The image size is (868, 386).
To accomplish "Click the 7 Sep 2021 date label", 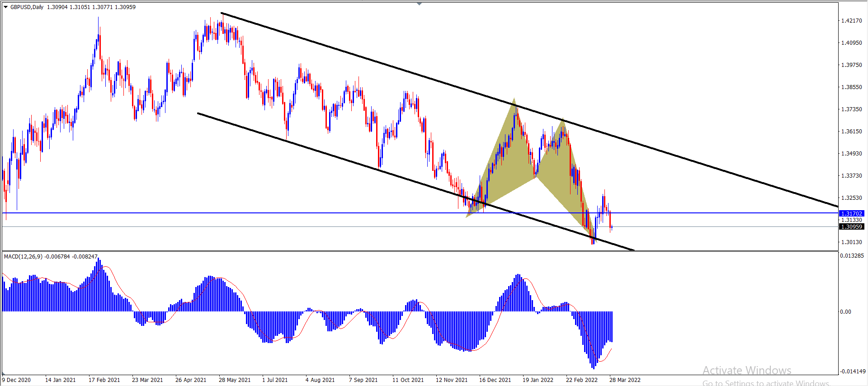I will (x=363, y=380).
